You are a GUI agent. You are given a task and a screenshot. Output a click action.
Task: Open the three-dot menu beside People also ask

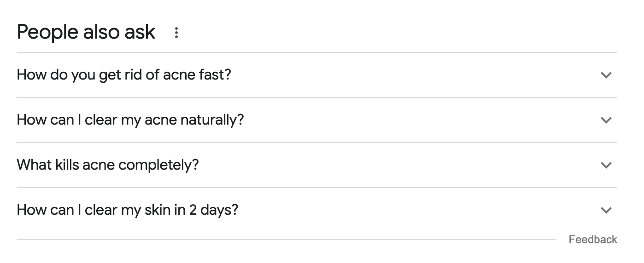click(x=176, y=33)
